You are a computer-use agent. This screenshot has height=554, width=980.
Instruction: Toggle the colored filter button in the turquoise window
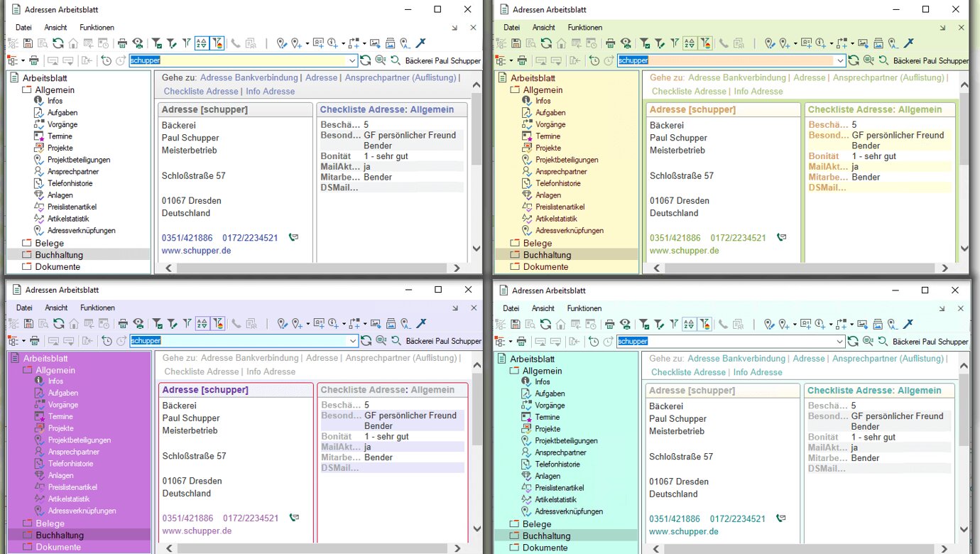click(704, 324)
